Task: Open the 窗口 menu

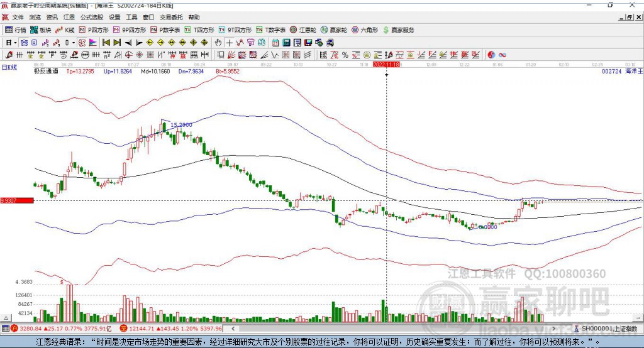Action: [148, 17]
